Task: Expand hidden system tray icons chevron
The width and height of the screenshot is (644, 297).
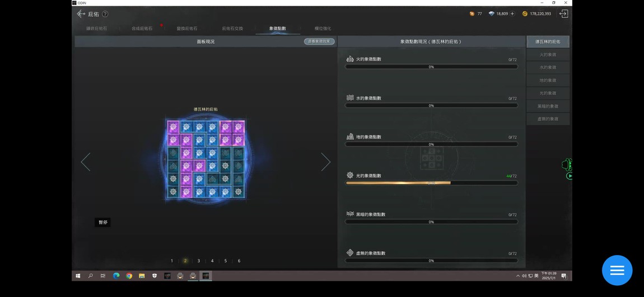Action: point(518,276)
